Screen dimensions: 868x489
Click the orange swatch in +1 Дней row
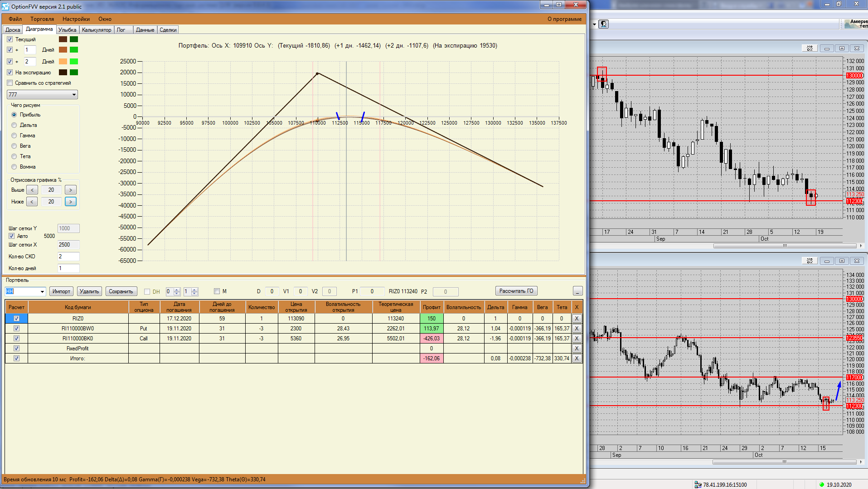pyautogui.click(x=63, y=50)
